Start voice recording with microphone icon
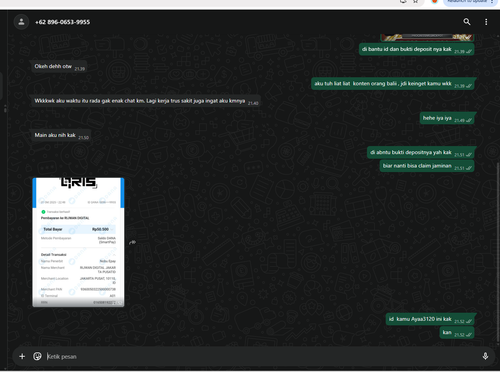Viewport: 500px width, 372px height. tap(485, 356)
